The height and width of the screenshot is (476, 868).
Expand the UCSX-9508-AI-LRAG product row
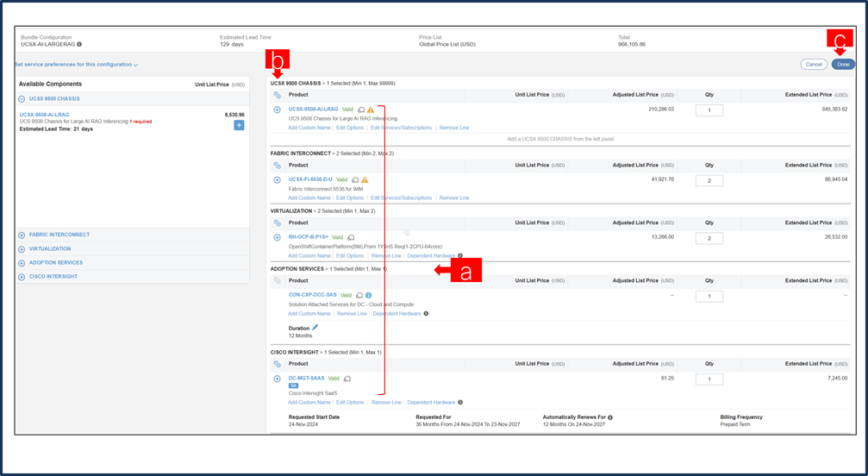(x=278, y=110)
